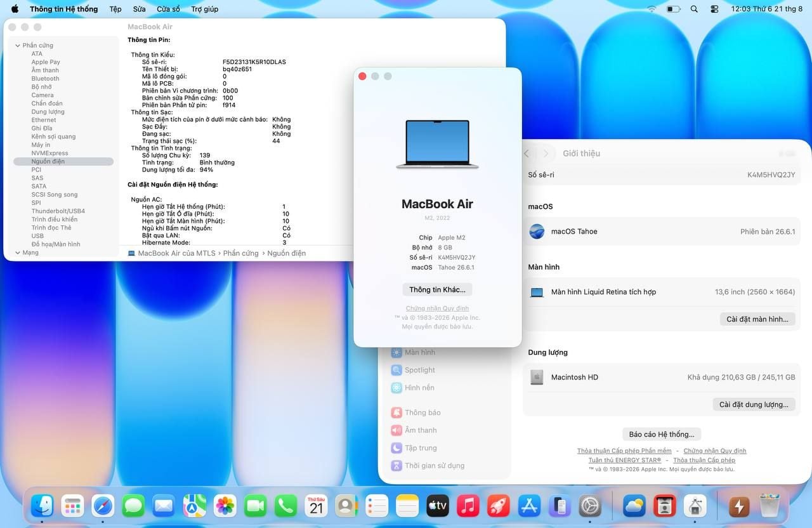Launch the Music app from the Dock
Image resolution: width=812 pixels, height=528 pixels.
pos(468,506)
